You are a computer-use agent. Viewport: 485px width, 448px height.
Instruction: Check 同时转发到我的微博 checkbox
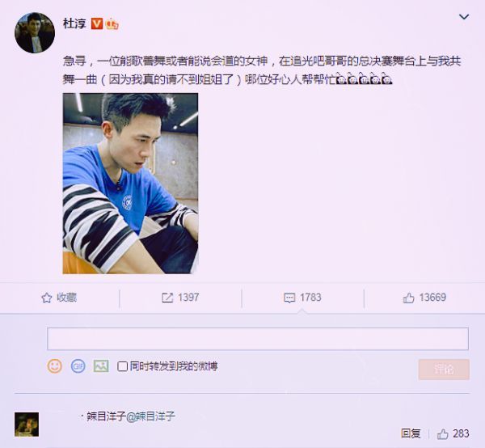(x=122, y=366)
